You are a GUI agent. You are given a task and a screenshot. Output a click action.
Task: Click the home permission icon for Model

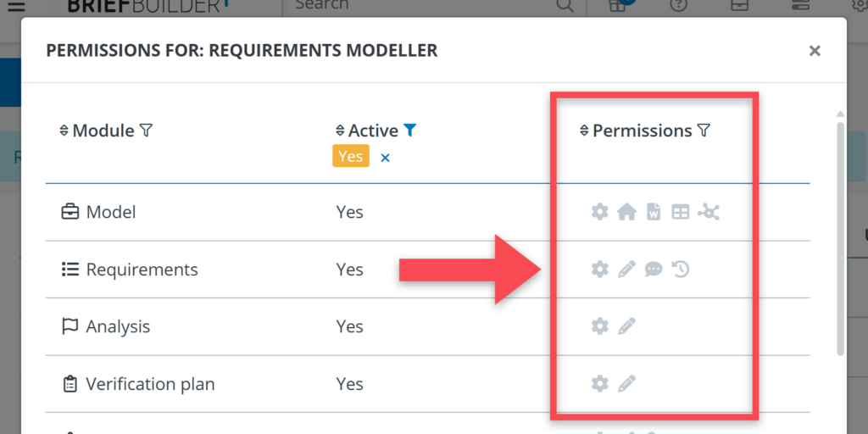coord(626,212)
